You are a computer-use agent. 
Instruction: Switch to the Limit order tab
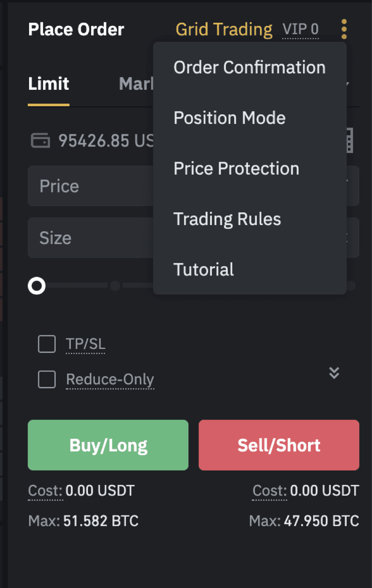pyautogui.click(x=49, y=84)
